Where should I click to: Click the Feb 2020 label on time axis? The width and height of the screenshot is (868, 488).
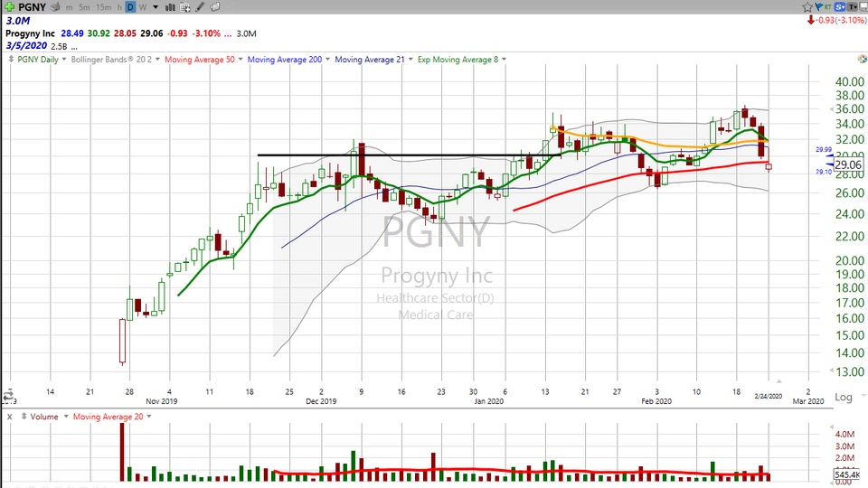pyautogui.click(x=656, y=401)
